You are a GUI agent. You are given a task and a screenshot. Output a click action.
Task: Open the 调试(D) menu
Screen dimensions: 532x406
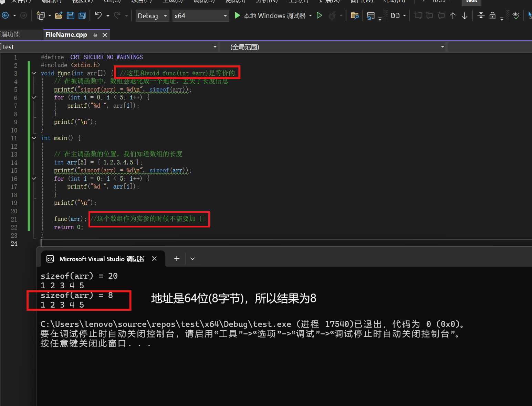point(204,2)
